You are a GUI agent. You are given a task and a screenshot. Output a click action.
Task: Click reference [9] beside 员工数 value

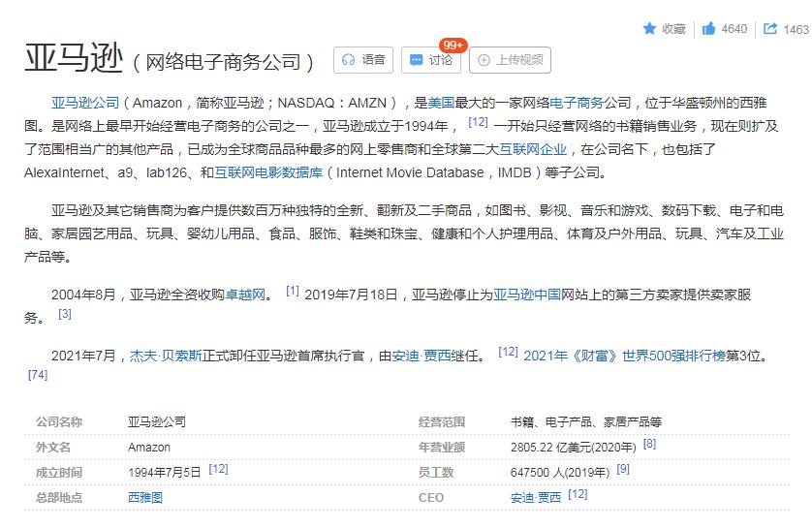click(623, 469)
